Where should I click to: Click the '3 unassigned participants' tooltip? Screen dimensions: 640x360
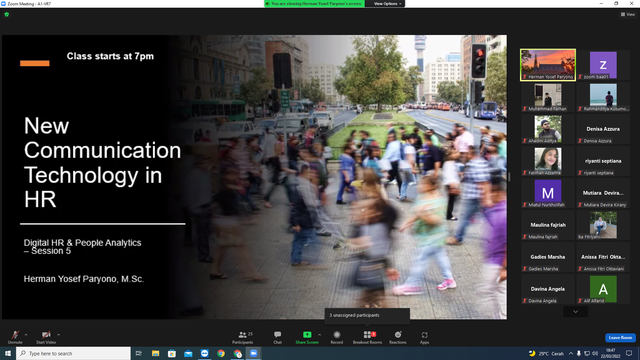coord(367,315)
